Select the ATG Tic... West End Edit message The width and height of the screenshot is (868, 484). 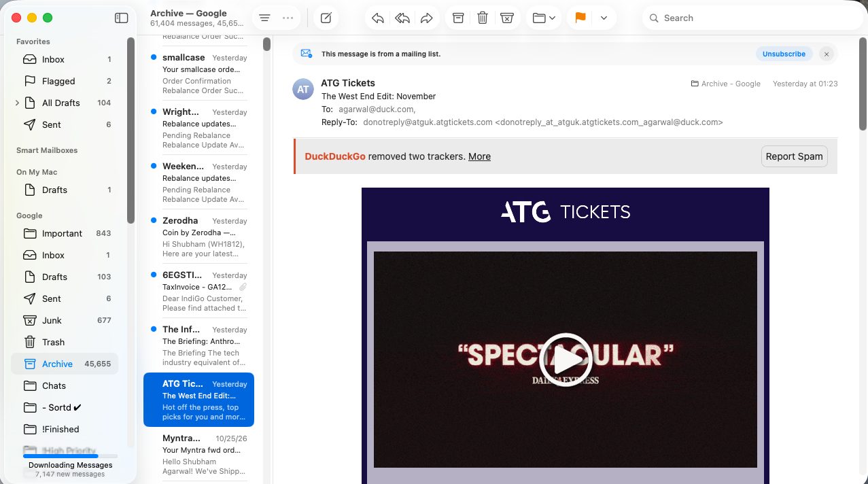(x=198, y=400)
